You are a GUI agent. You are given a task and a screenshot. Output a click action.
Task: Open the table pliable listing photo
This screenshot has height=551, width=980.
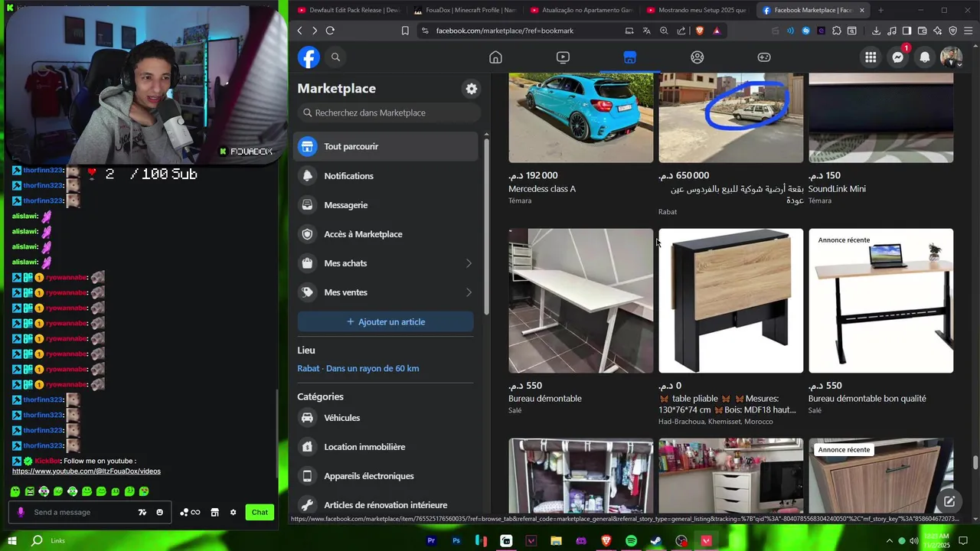click(x=730, y=301)
